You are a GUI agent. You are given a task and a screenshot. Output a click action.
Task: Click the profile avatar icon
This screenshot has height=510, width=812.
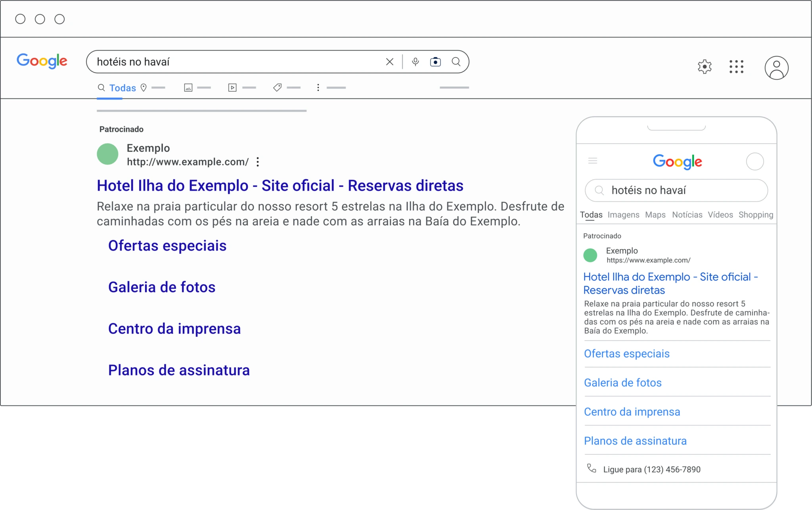(776, 67)
